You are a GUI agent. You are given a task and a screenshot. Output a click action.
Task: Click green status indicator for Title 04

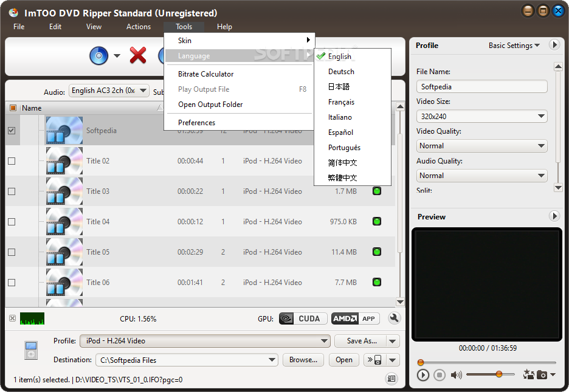point(377,221)
